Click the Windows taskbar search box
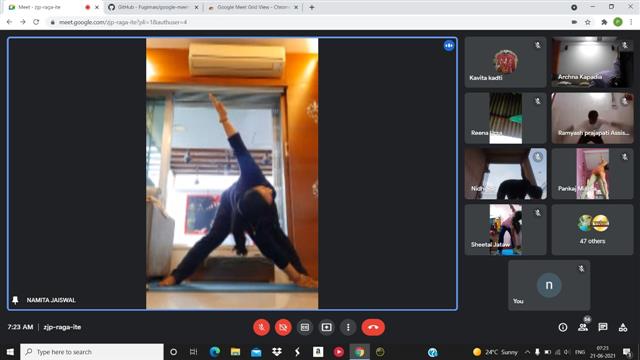 click(x=92, y=352)
